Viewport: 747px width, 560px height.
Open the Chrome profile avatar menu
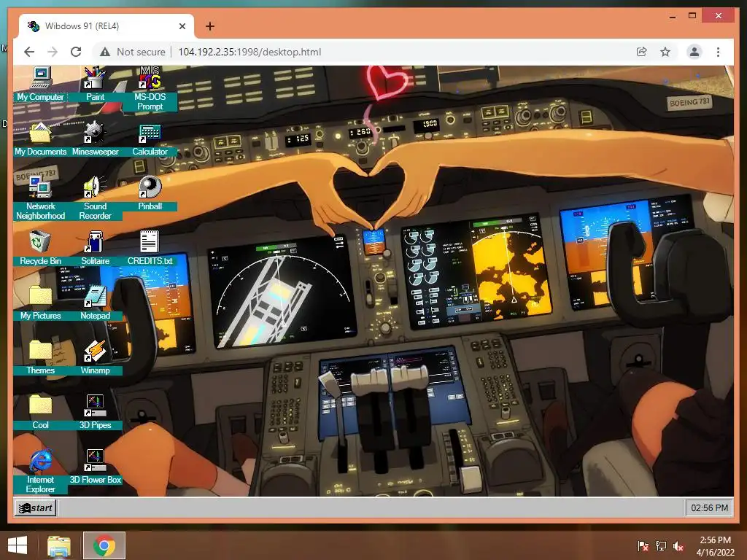(x=694, y=52)
